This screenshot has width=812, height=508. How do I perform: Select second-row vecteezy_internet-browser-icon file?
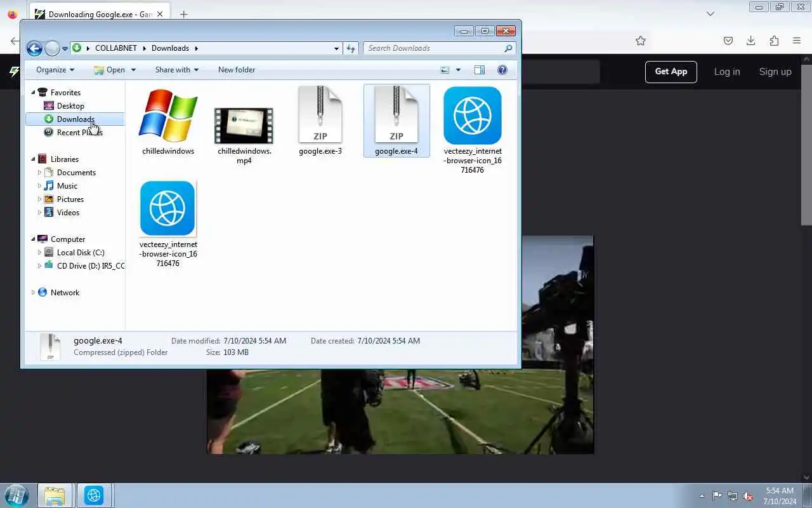pos(168,224)
